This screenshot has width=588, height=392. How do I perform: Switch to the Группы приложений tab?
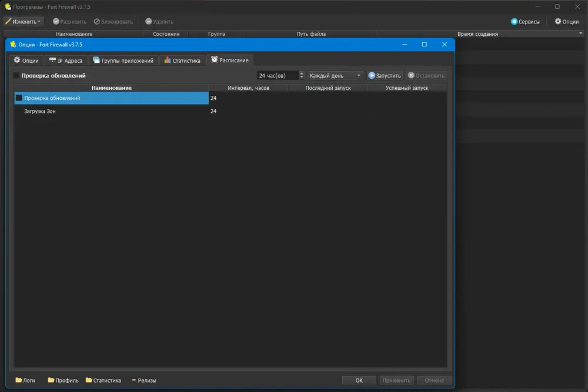click(x=123, y=61)
